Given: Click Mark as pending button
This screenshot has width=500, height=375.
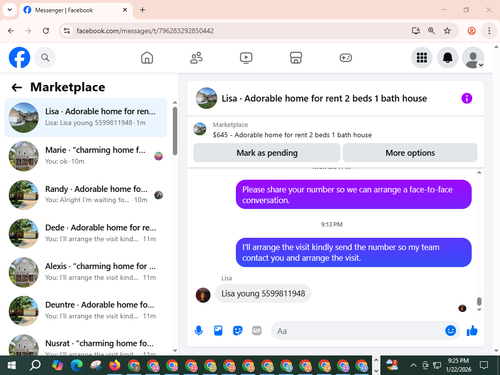Looking at the screenshot, I should (267, 153).
